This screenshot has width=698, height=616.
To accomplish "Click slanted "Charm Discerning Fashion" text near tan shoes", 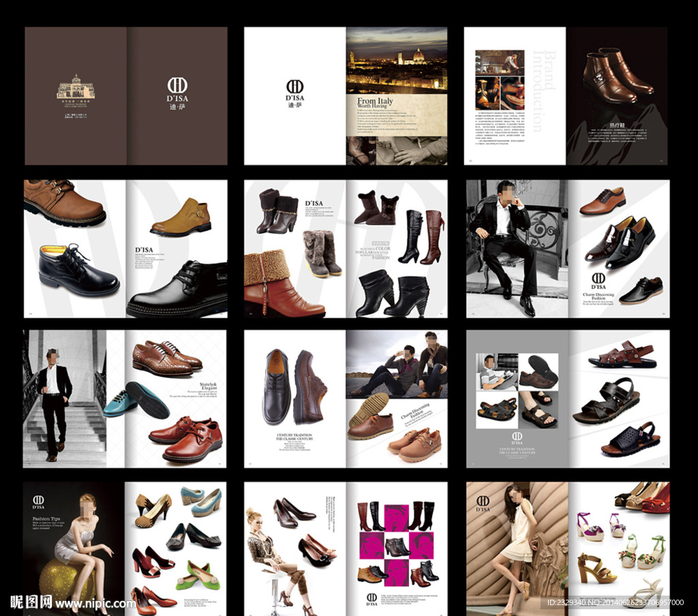I will point(415,412).
